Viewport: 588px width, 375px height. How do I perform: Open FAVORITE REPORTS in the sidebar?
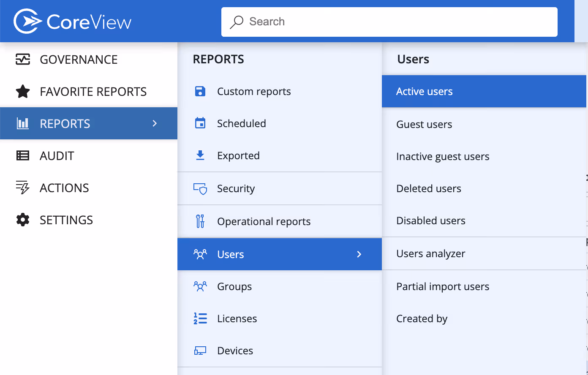(x=89, y=92)
